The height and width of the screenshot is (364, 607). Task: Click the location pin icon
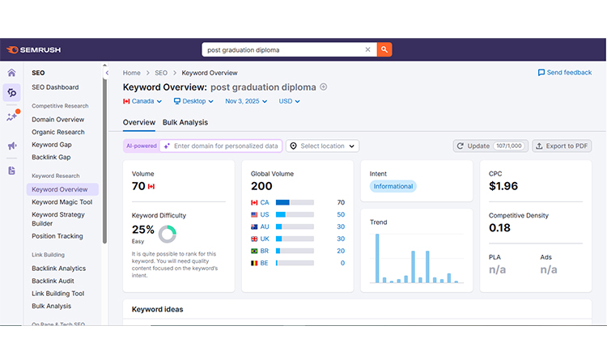[x=294, y=146]
